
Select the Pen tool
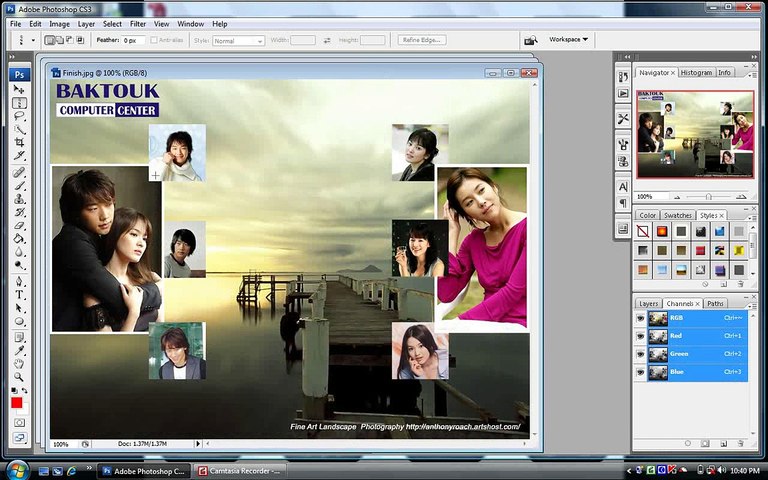click(x=19, y=282)
